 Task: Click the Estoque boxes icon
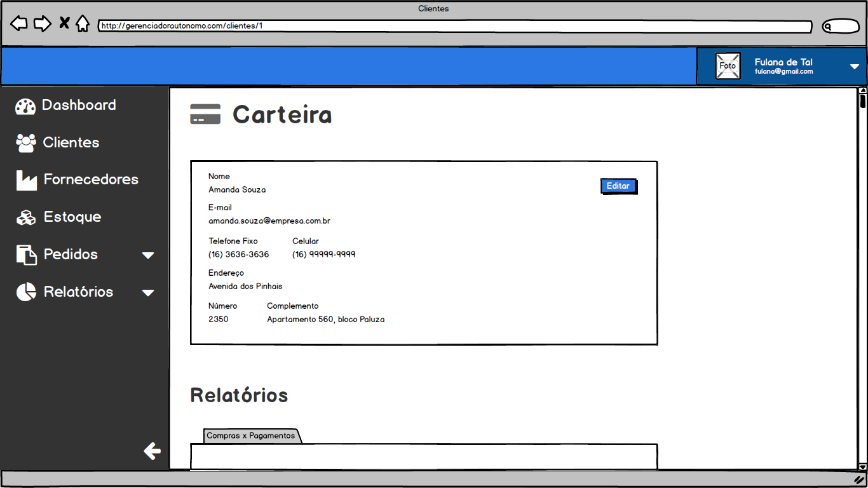coord(26,217)
